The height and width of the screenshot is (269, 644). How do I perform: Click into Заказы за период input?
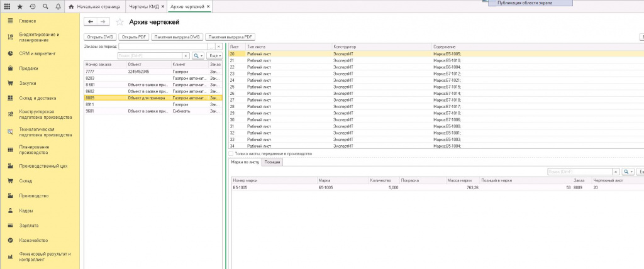(163, 47)
